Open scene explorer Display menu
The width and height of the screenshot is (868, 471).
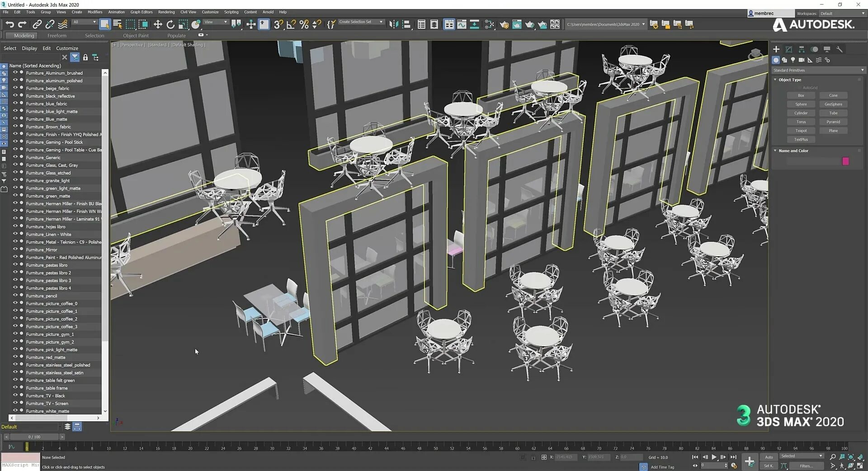click(29, 48)
